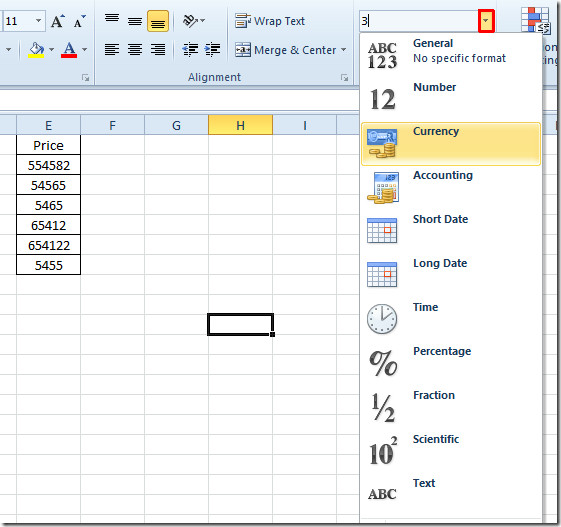Click the Scientific 10² icon

coord(383,451)
